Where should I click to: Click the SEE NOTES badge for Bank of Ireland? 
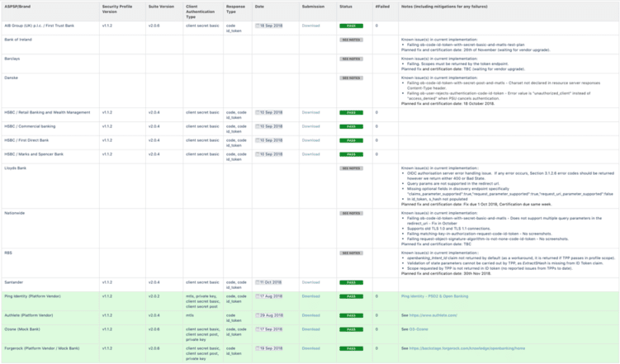(x=351, y=40)
